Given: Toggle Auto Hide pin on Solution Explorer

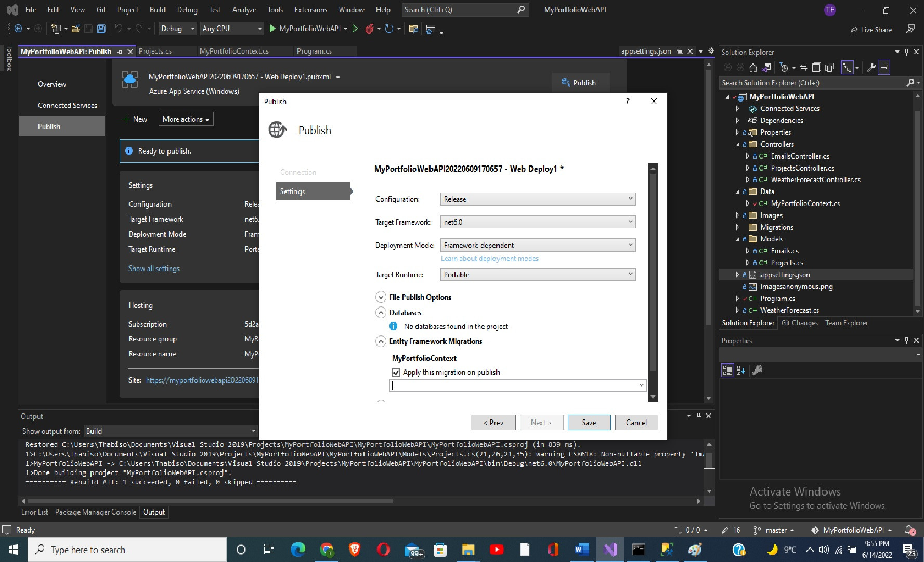Looking at the screenshot, I should [907, 52].
